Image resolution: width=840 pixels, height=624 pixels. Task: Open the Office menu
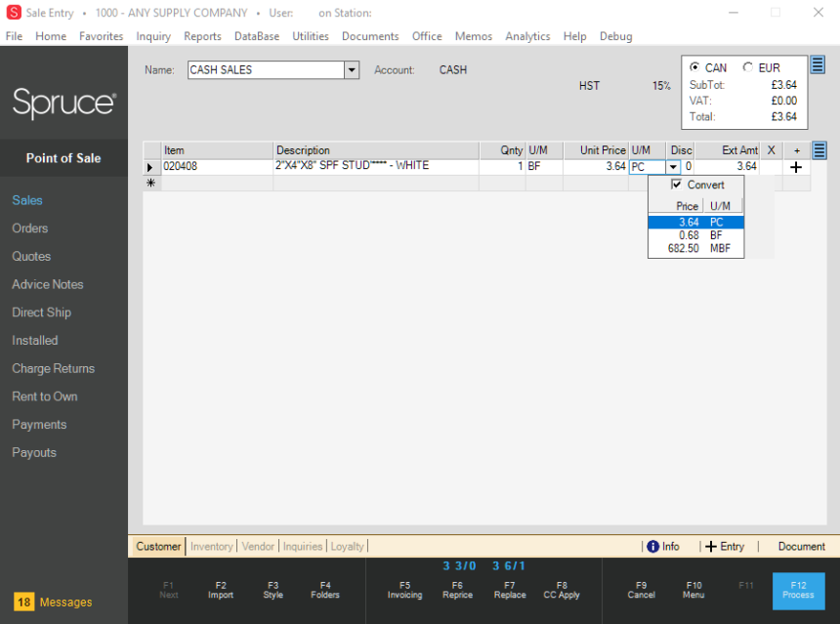(x=427, y=36)
